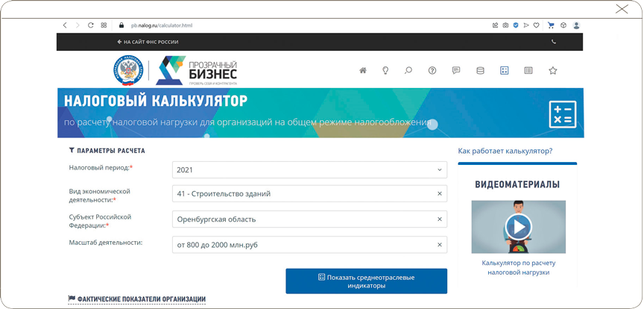Open the question mark help icon
This screenshot has width=644, height=309.
click(x=432, y=71)
